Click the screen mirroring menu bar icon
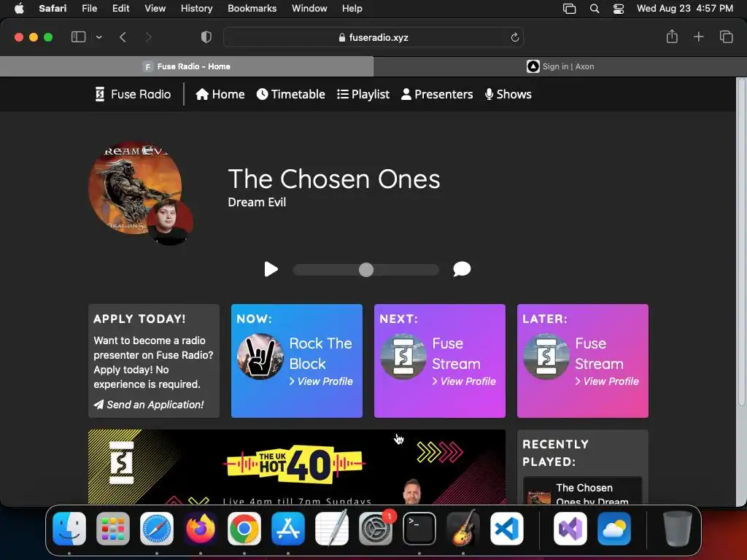This screenshot has height=560, width=747. [x=569, y=9]
